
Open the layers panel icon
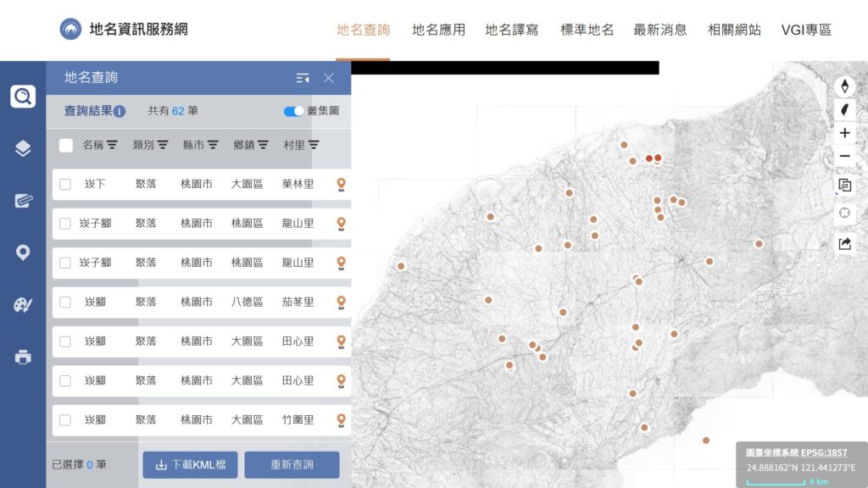click(23, 148)
